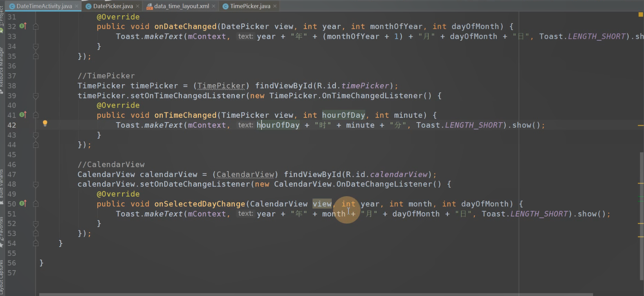Click the yellow inspection indicator above the scrollbar
Image resolution: width=644 pixels, height=296 pixels.
click(640, 14)
